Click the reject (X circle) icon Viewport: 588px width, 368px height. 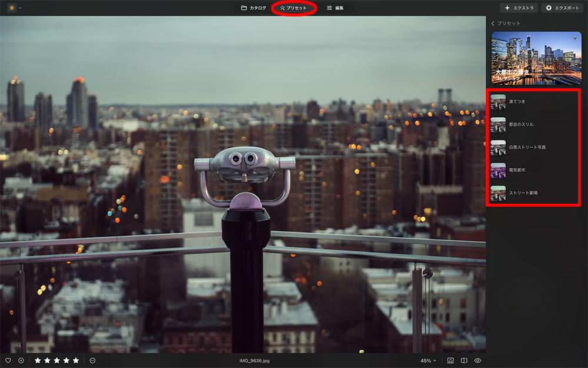click(21, 360)
